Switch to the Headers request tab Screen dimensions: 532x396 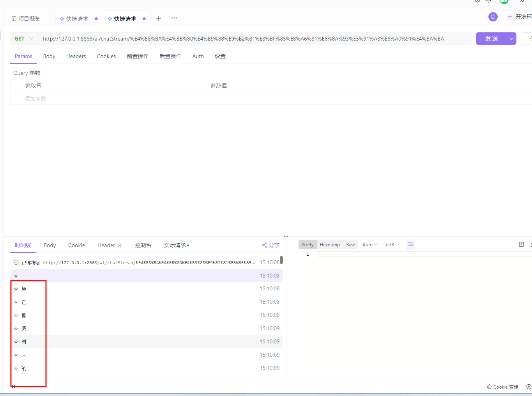pos(76,56)
